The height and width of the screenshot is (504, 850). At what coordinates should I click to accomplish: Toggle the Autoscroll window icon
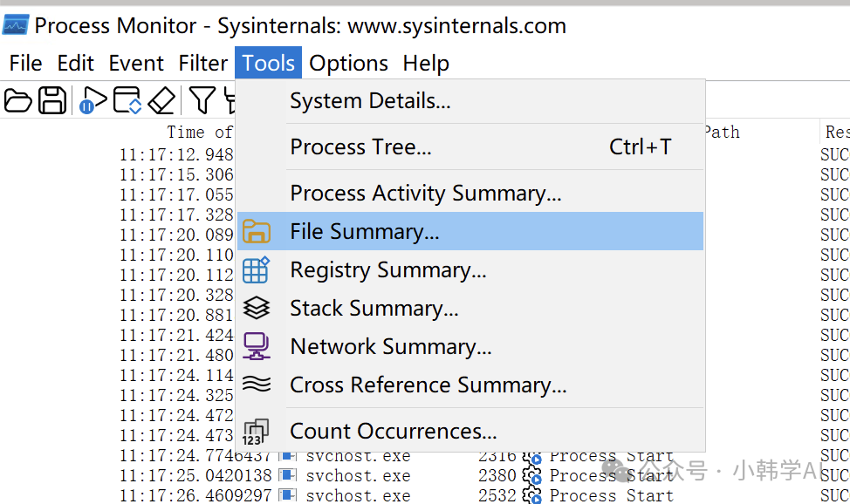(127, 100)
